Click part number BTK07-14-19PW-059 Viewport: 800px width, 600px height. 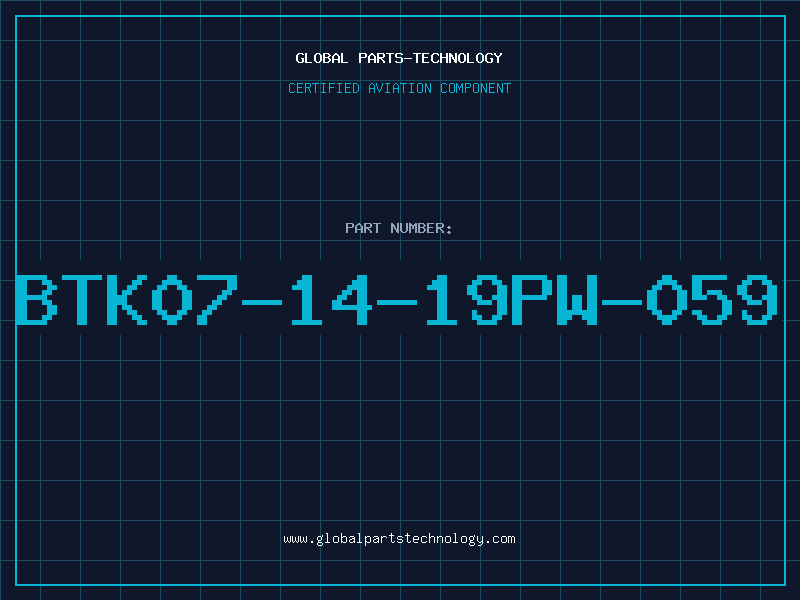pos(397,299)
